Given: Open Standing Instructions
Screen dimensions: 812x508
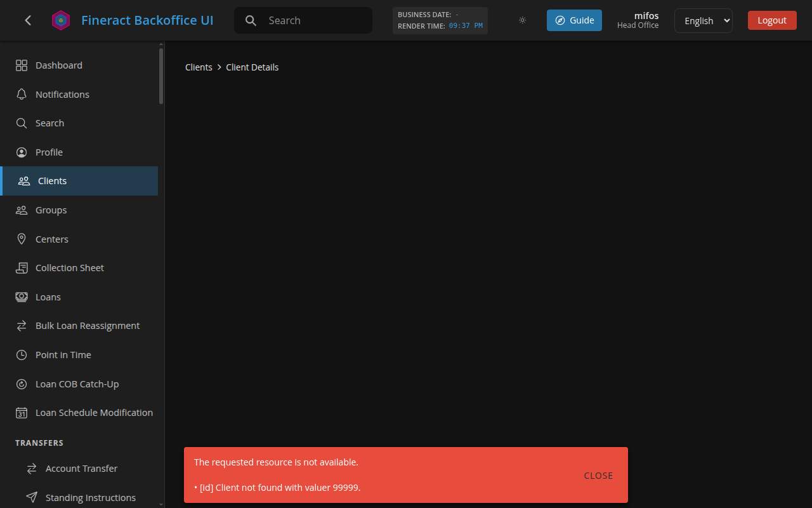Looking at the screenshot, I should [79, 497].
